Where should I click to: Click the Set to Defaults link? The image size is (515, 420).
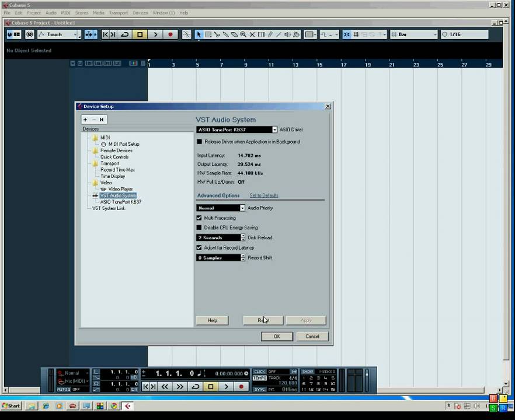[264, 195]
